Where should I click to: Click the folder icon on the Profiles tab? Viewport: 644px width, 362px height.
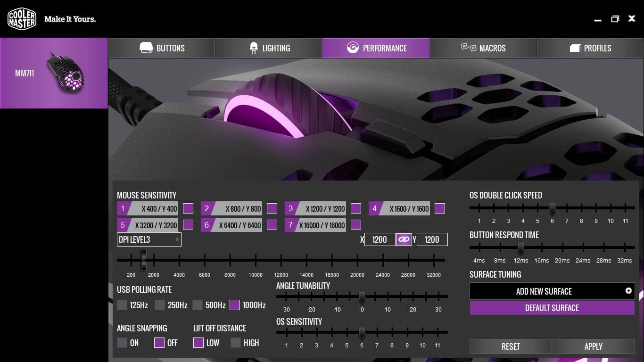[576, 48]
